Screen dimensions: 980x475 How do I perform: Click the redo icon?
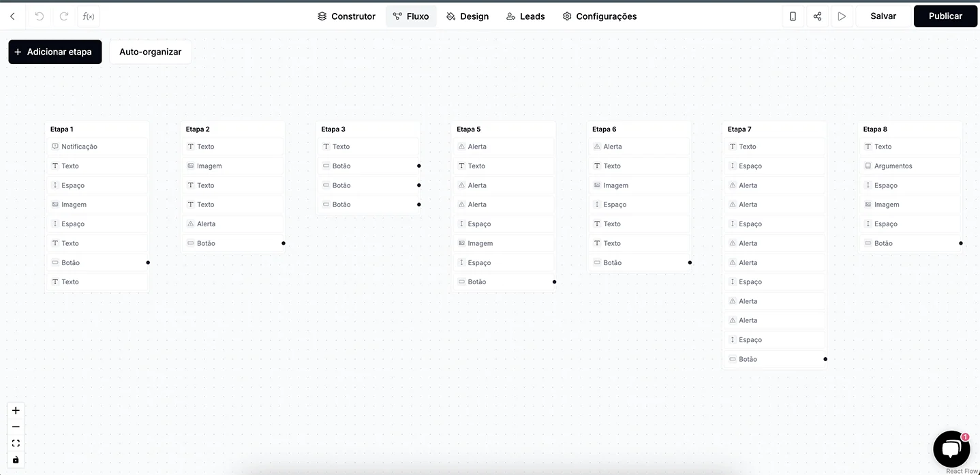click(x=64, y=16)
